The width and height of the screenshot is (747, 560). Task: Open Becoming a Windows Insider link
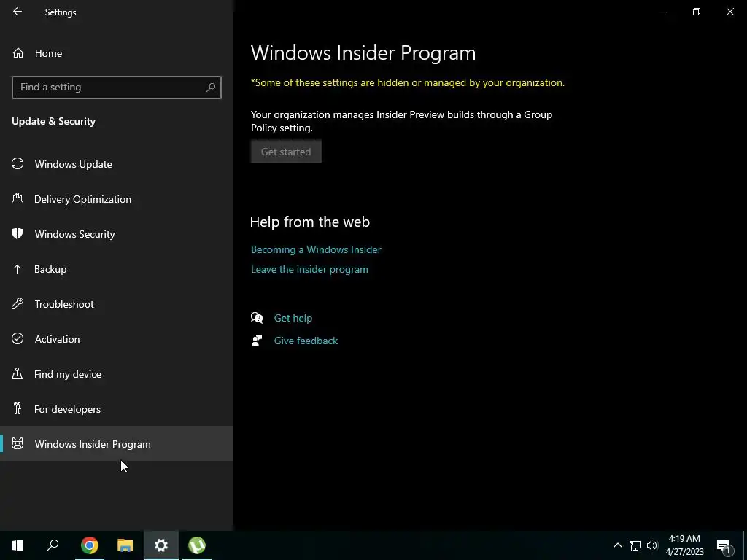pos(316,249)
